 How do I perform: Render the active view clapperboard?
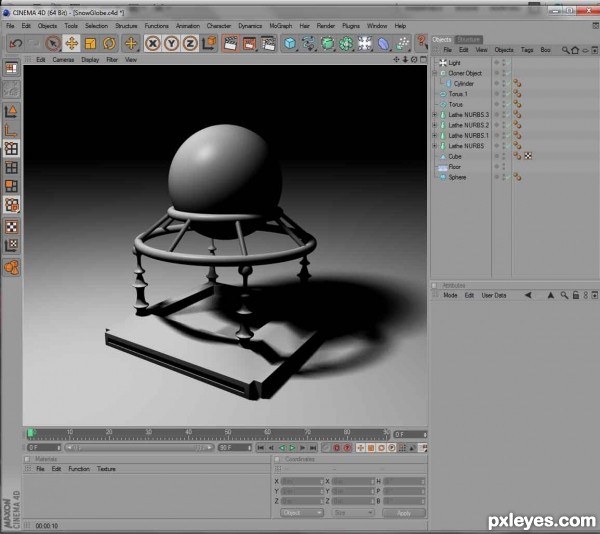(x=230, y=44)
